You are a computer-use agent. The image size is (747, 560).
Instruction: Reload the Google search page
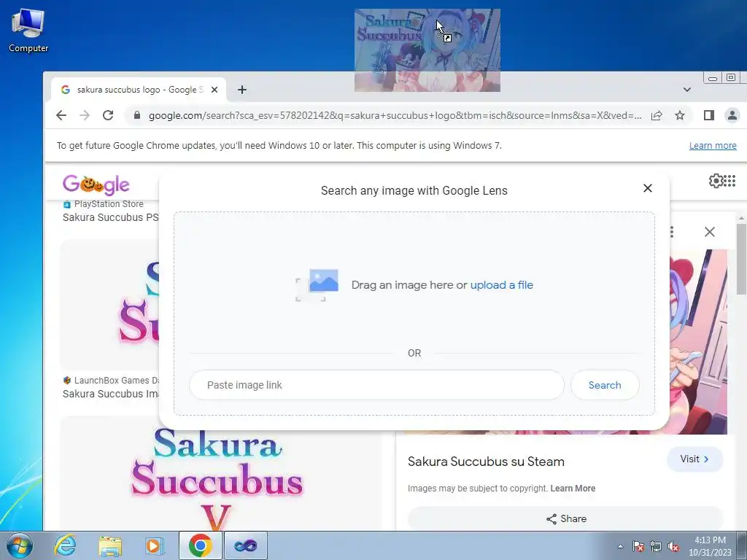108,115
